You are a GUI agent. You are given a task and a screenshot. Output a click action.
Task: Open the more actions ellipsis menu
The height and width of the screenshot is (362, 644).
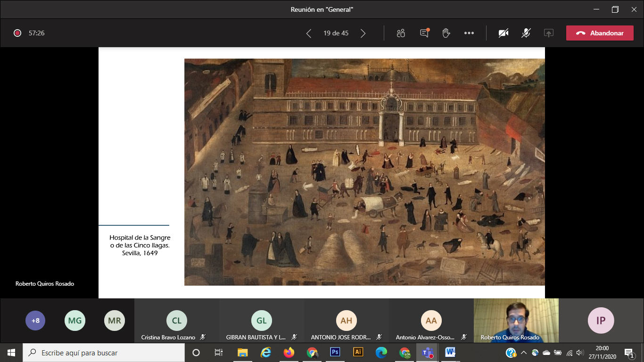(469, 33)
